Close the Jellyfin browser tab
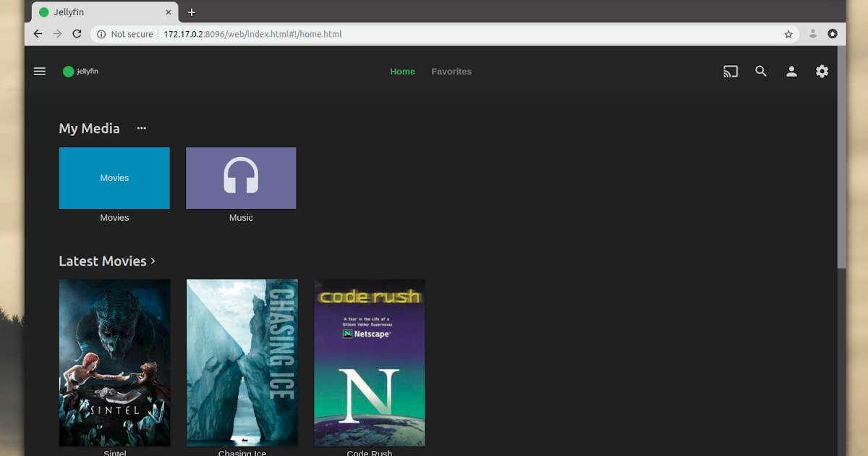 tap(169, 12)
